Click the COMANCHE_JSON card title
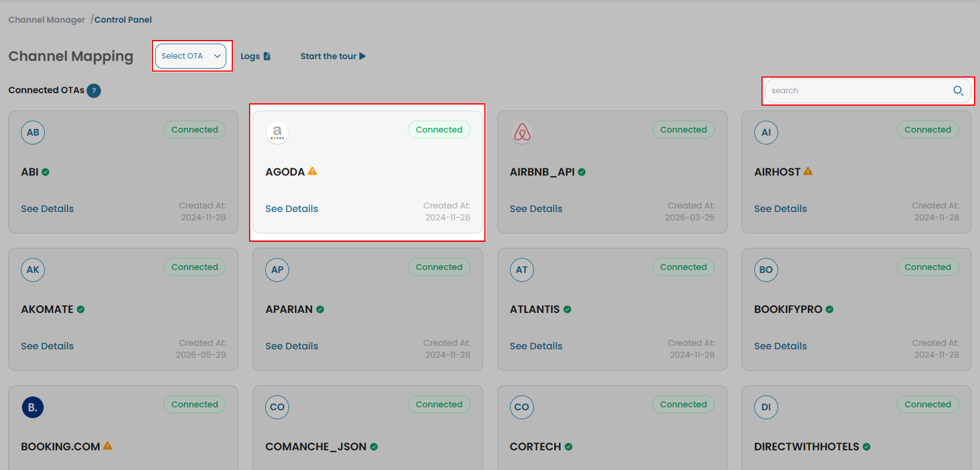Viewport: 980px width, 470px height. coord(316,447)
